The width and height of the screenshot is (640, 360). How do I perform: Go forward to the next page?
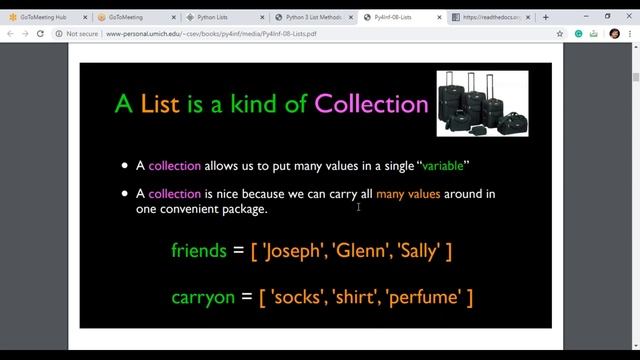[25, 34]
